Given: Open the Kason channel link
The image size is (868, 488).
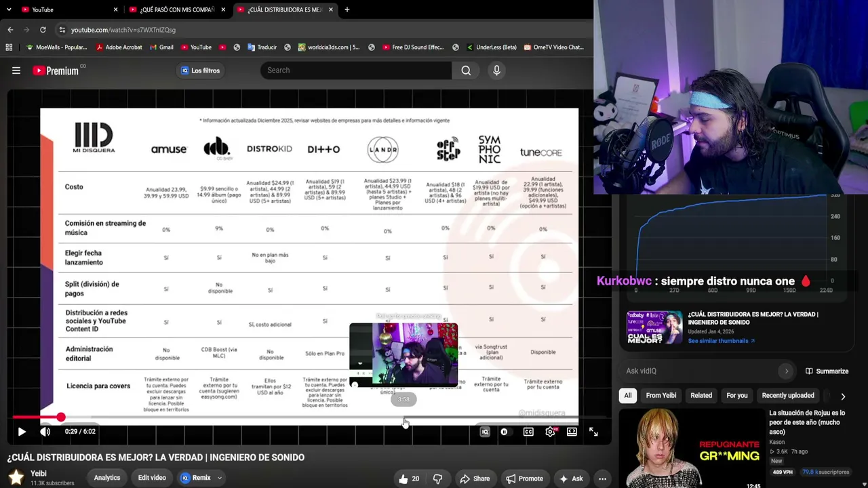Looking at the screenshot, I should pos(777,442).
